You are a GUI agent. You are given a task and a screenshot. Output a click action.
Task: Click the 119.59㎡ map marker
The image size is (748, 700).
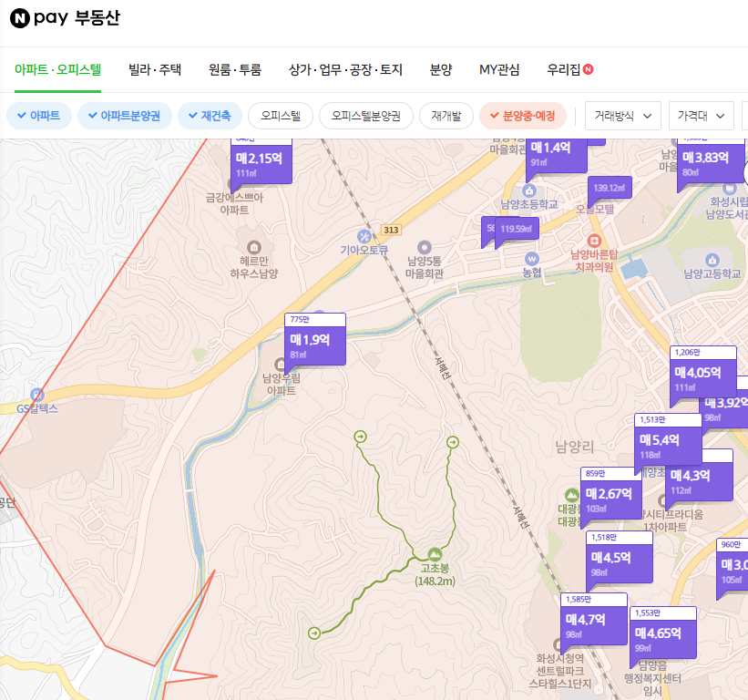click(517, 229)
